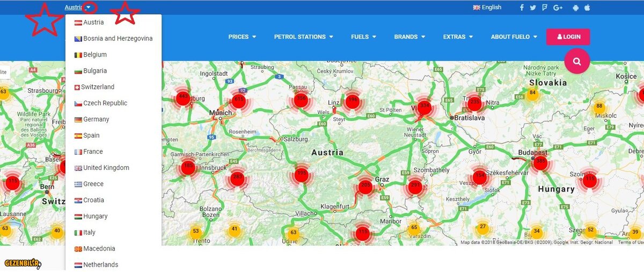Open the Google Plus icon
The image size is (644, 272).
[x=558, y=8]
